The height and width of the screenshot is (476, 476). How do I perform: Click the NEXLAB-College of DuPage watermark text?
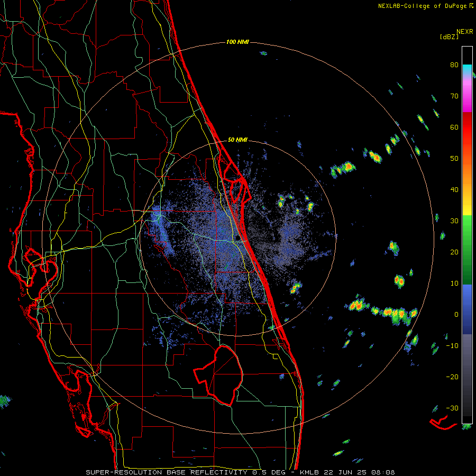point(426,6)
